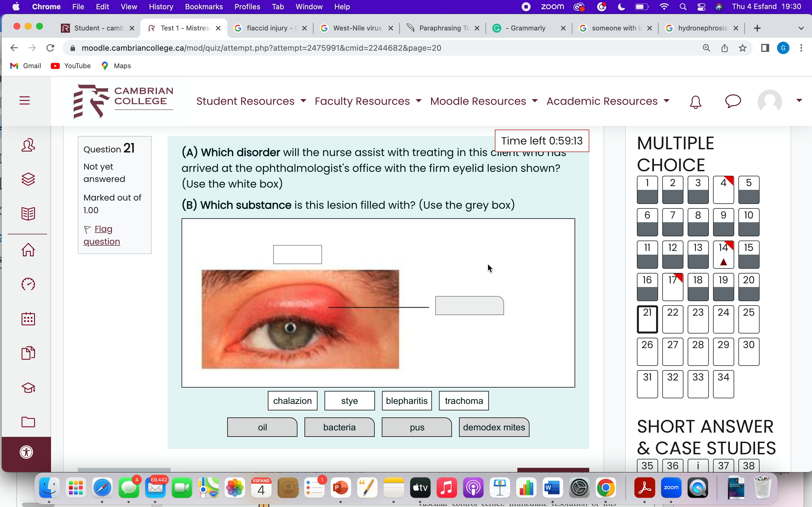Click the dashboard gauge sidebar icon
This screenshot has height=507, width=812.
pyautogui.click(x=28, y=284)
